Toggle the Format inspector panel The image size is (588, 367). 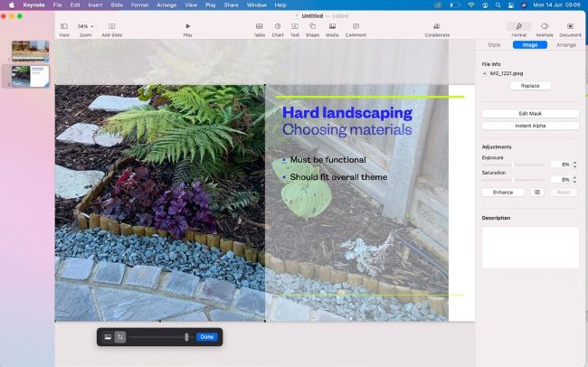[518, 27]
